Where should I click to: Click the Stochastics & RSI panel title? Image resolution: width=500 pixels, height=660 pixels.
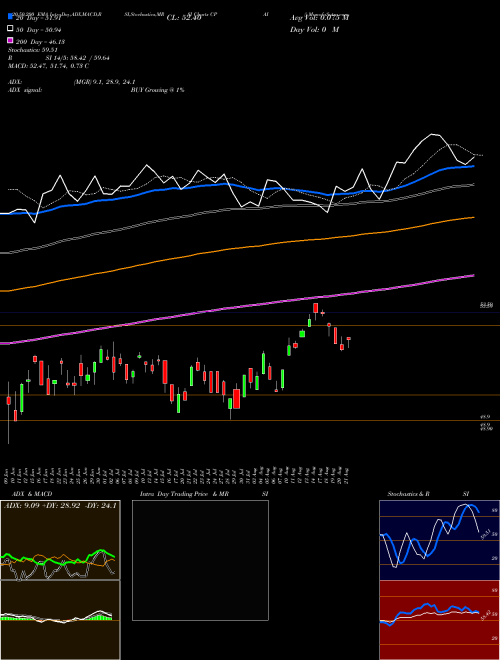428,494
